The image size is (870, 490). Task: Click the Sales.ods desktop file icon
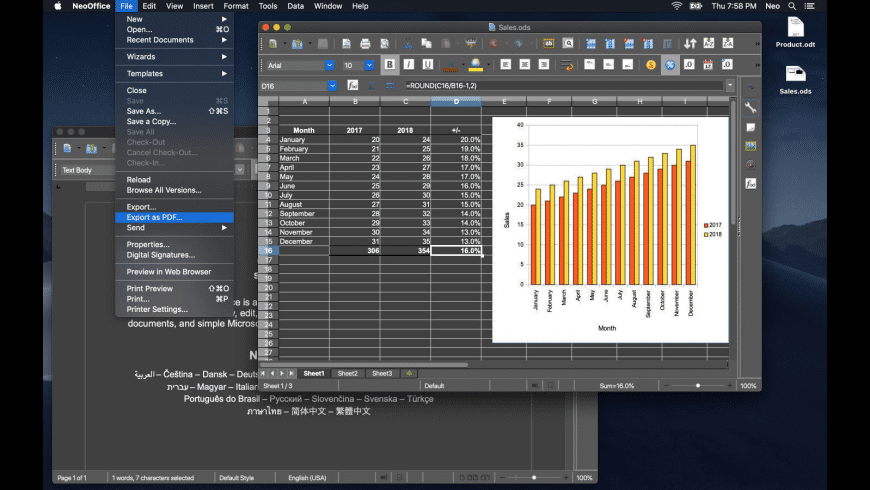795,80
